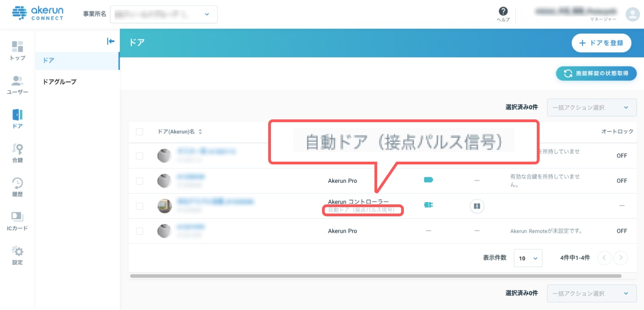The width and height of the screenshot is (644, 310).
Task: Click the horizontal scrollbar below the door table
Action: 376,276
